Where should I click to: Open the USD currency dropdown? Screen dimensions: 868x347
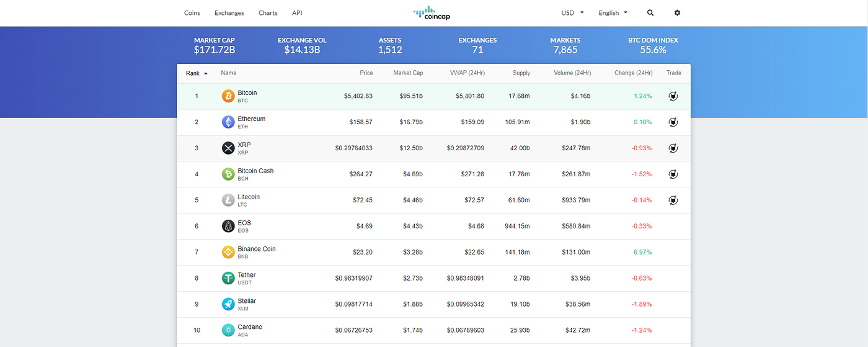(573, 12)
